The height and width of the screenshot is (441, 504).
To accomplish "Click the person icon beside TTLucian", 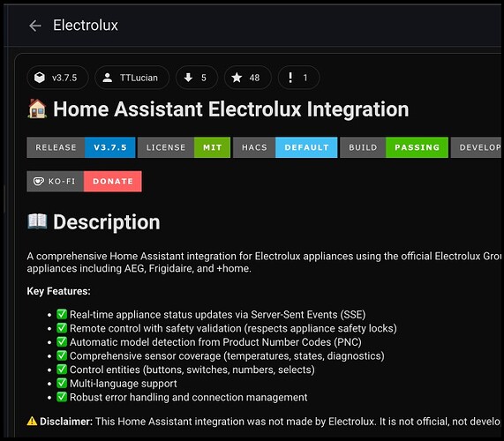I will 108,78.
